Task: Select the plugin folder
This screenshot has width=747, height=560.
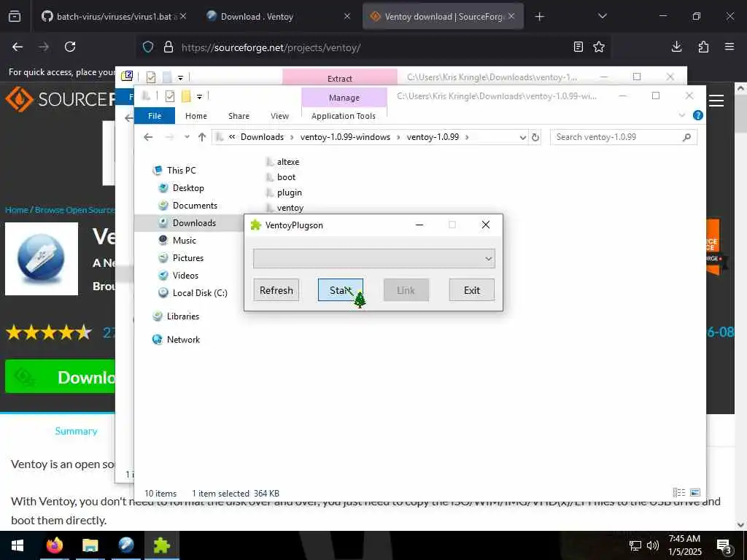Action: click(x=289, y=192)
